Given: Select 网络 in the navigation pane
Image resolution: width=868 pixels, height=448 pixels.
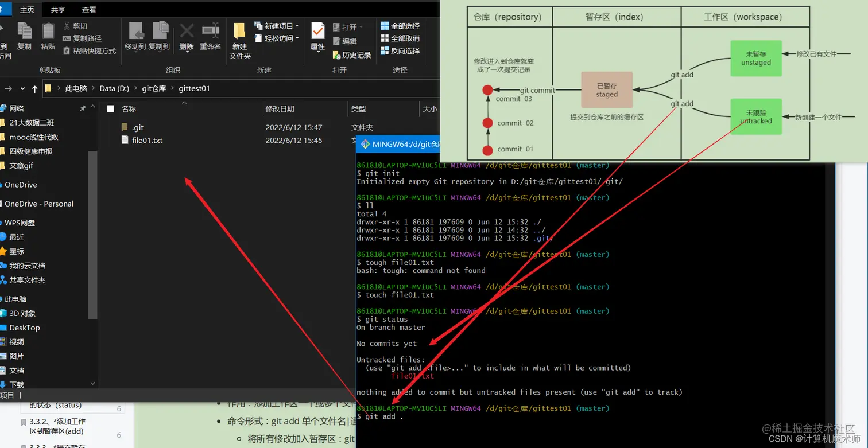Looking at the screenshot, I should (17, 108).
